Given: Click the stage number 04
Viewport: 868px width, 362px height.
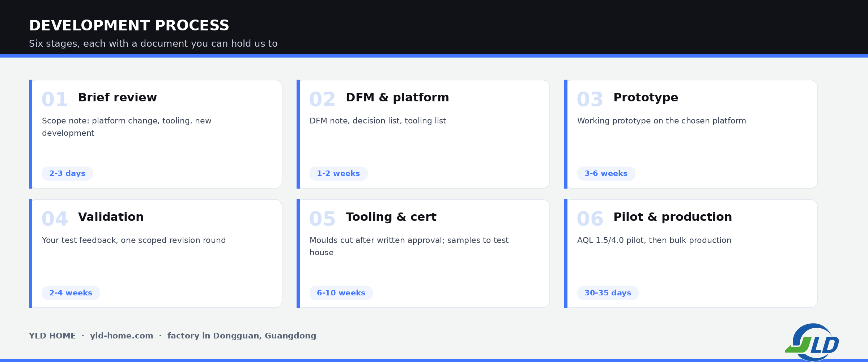Looking at the screenshot, I should point(55,219).
